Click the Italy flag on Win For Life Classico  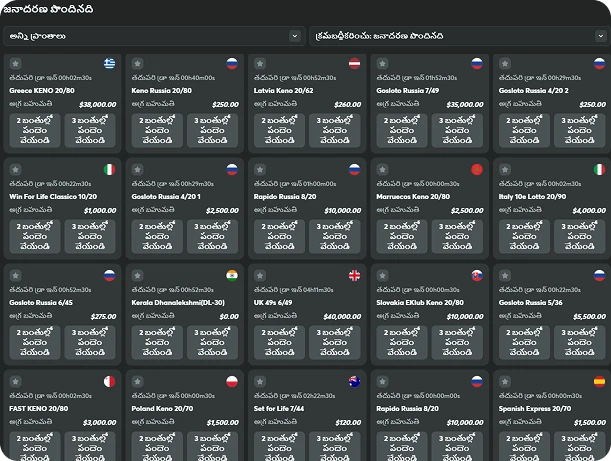point(109,170)
